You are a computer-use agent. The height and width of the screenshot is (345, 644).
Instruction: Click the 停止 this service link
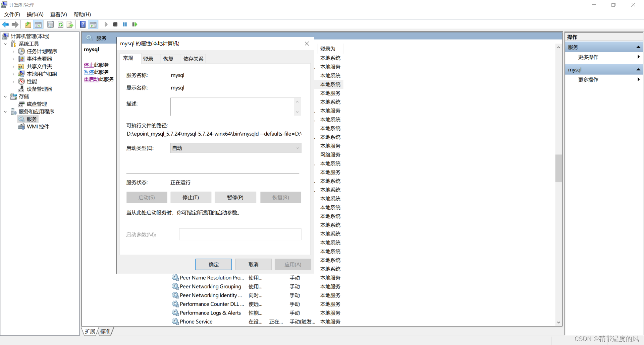pyautogui.click(x=89, y=65)
